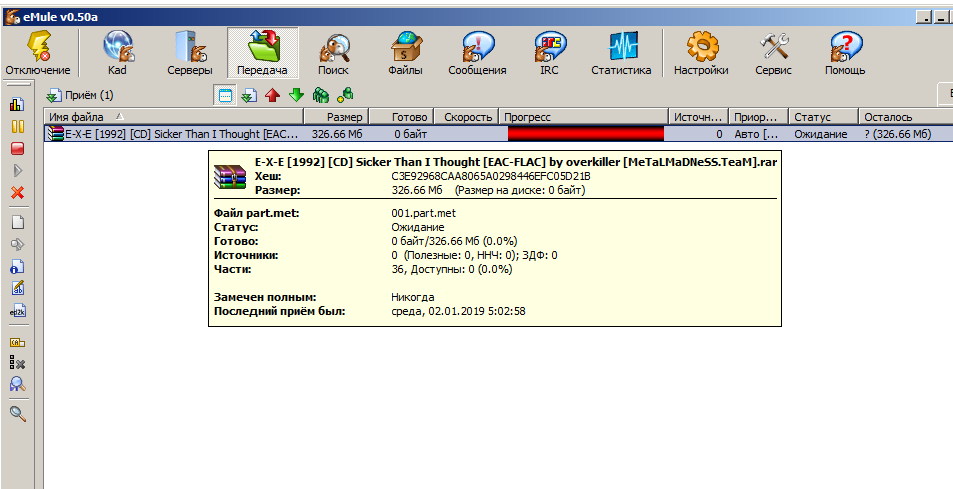Sort by Приор... priority column header
Screen dimensions: 953x489
(758, 117)
